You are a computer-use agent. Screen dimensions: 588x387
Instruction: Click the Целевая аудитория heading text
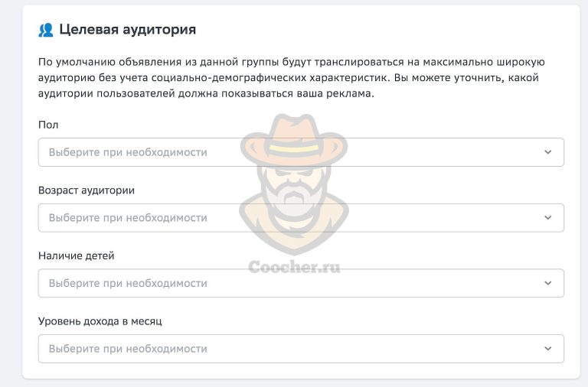128,30
